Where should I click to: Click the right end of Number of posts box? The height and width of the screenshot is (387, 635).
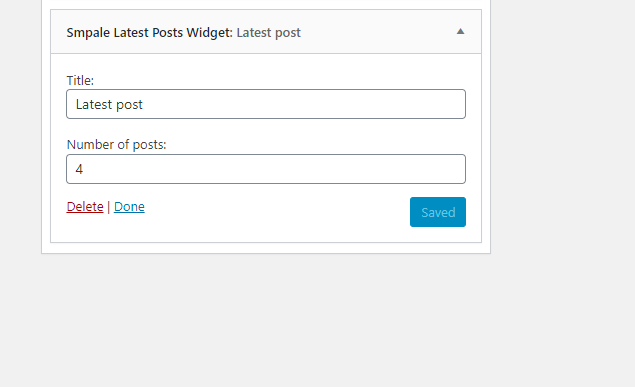(x=454, y=169)
